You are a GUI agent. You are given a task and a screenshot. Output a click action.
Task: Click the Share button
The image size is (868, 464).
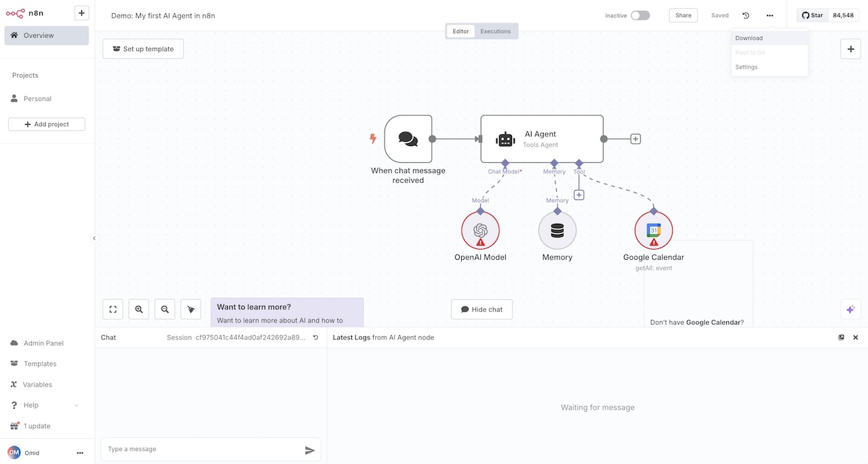point(683,14)
